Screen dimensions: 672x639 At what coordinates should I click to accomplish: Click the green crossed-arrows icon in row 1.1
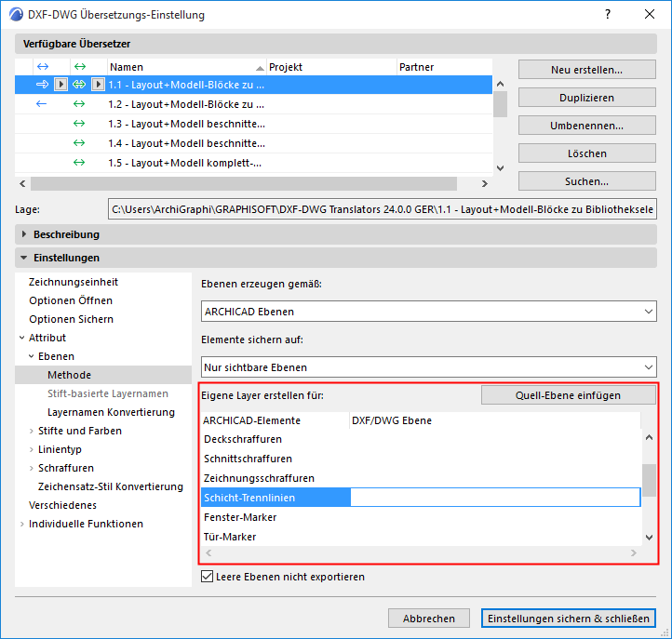[79, 85]
